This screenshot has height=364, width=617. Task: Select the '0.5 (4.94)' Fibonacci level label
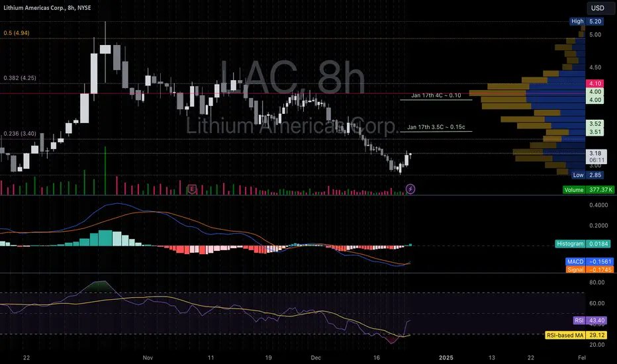(x=16, y=33)
